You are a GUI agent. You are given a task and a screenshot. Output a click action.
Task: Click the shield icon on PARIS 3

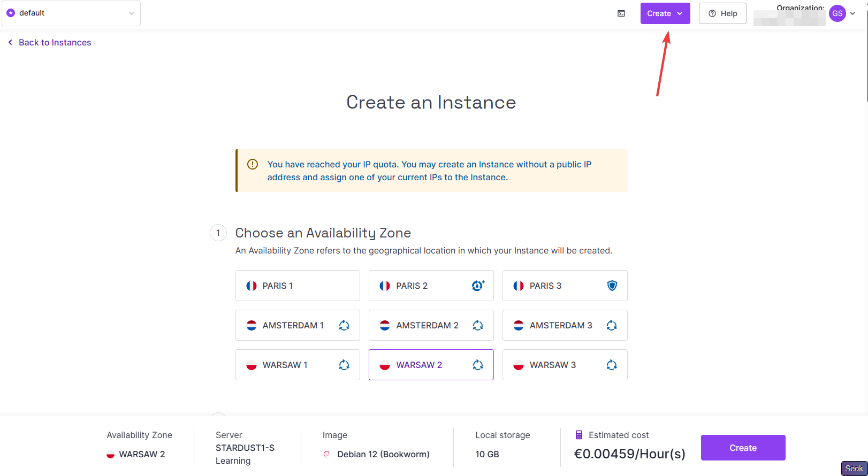pyautogui.click(x=612, y=286)
